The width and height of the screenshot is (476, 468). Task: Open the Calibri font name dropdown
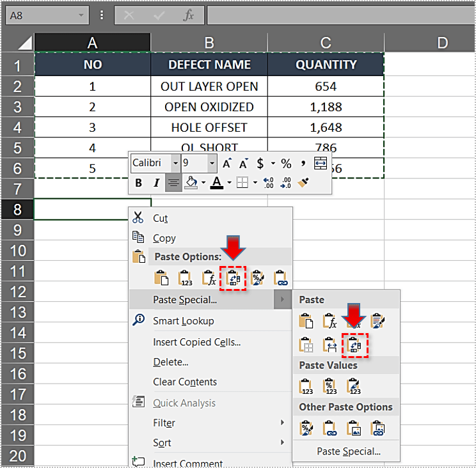pyautogui.click(x=176, y=164)
